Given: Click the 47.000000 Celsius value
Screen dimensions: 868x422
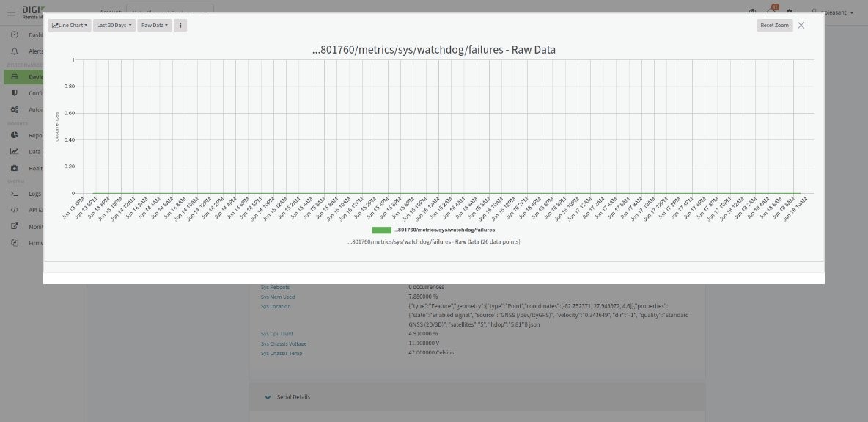Looking at the screenshot, I should (431, 353).
